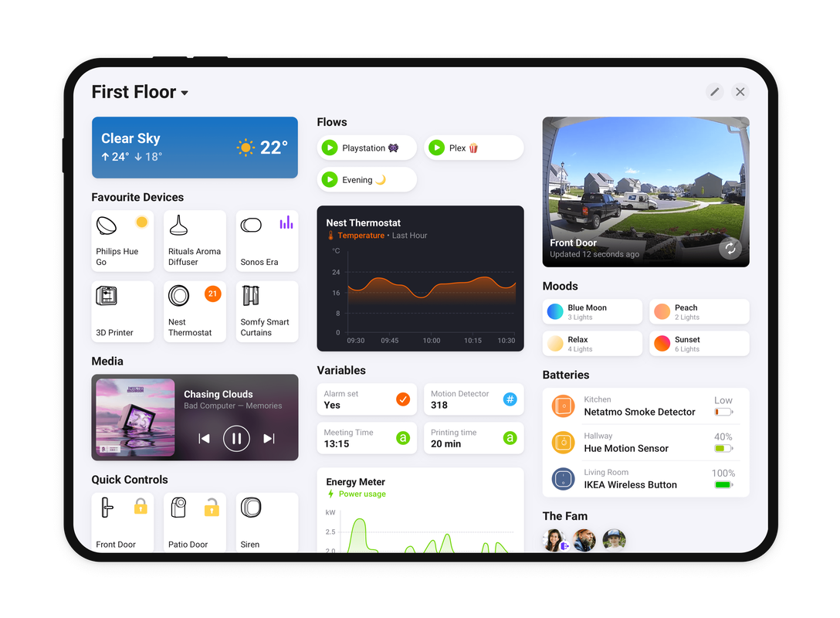Skip to the previous track
Viewport: 840px width, 618px height.
(204, 439)
